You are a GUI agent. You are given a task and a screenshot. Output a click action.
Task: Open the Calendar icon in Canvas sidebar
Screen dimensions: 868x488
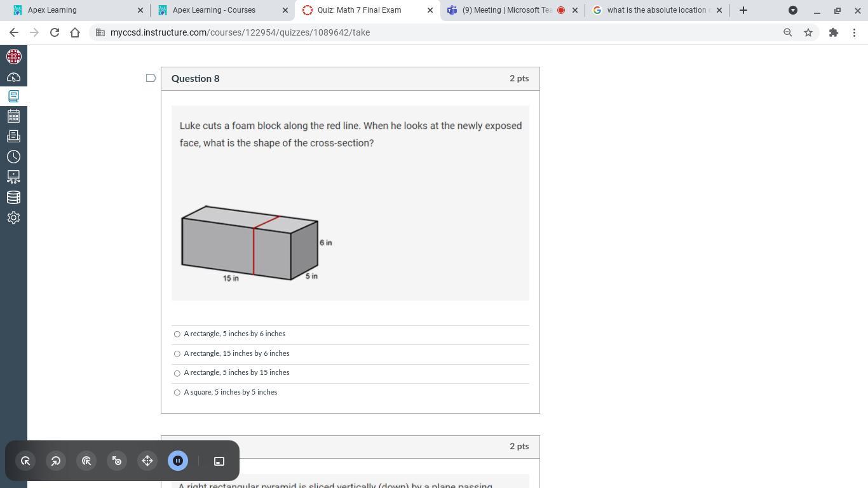13,116
